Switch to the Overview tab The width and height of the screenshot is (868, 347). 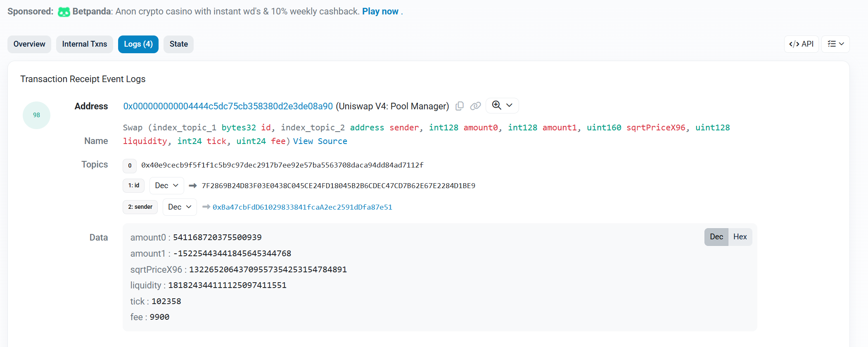point(29,44)
